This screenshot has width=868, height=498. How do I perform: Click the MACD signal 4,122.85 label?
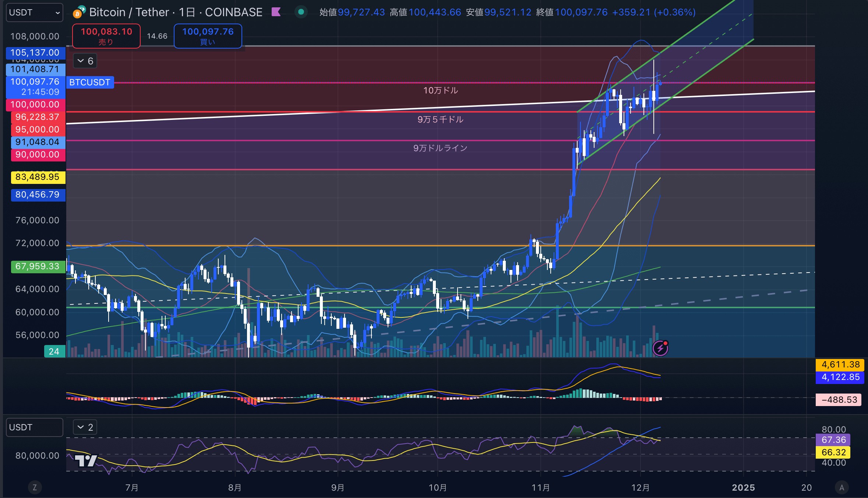click(840, 377)
